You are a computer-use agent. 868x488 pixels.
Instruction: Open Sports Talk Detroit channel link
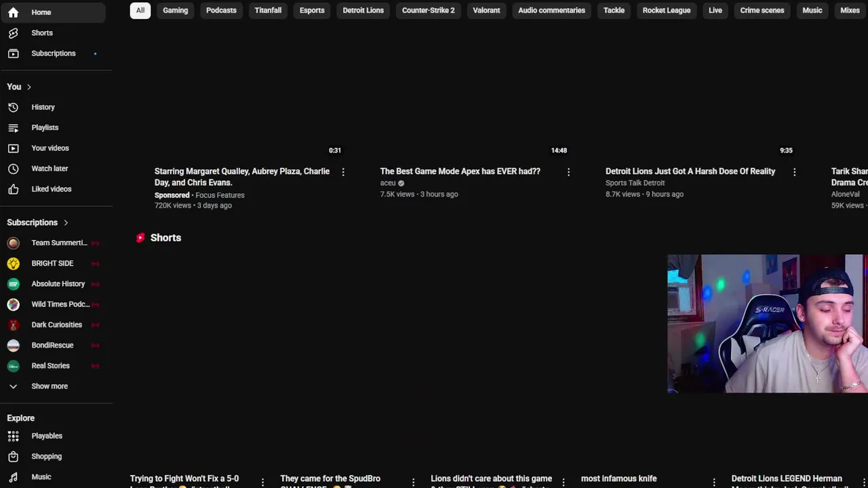pyautogui.click(x=635, y=183)
